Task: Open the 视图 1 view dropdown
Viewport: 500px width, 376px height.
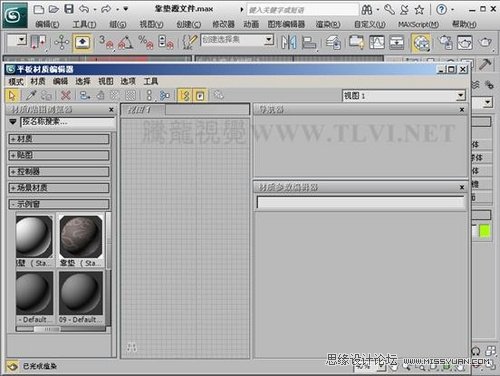Action: (x=460, y=96)
